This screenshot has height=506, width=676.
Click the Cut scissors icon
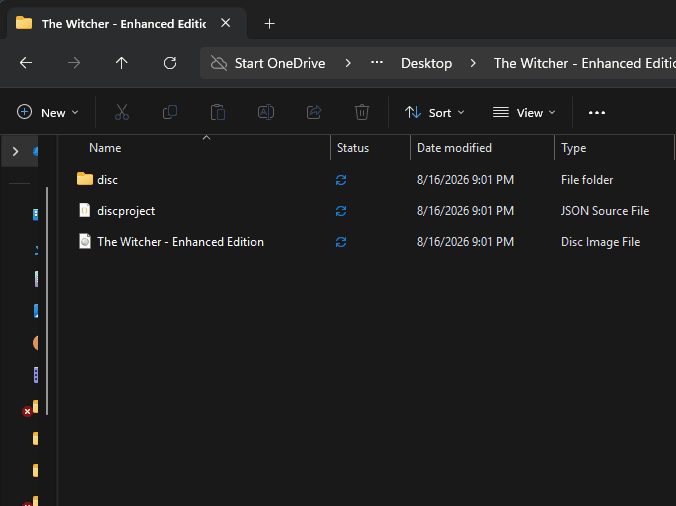click(122, 112)
